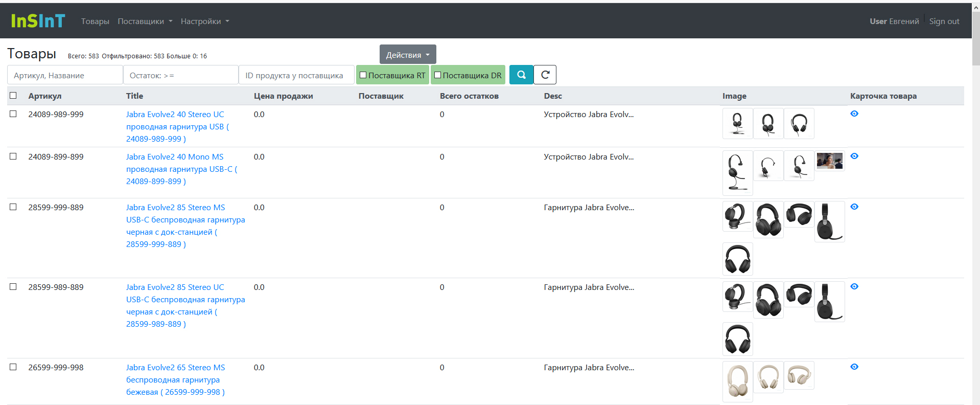
Task: Go to Товары in the navbar
Action: pos(95,21)
